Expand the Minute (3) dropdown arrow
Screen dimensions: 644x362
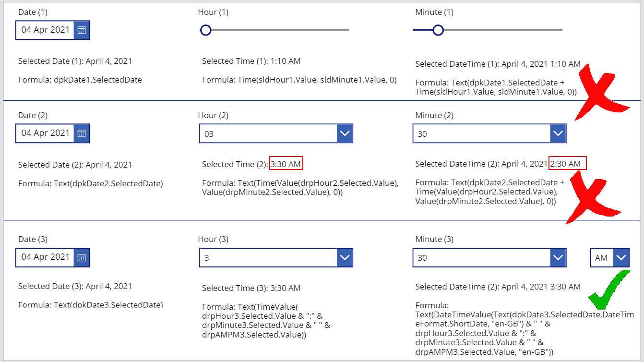[x=558, y=257]
